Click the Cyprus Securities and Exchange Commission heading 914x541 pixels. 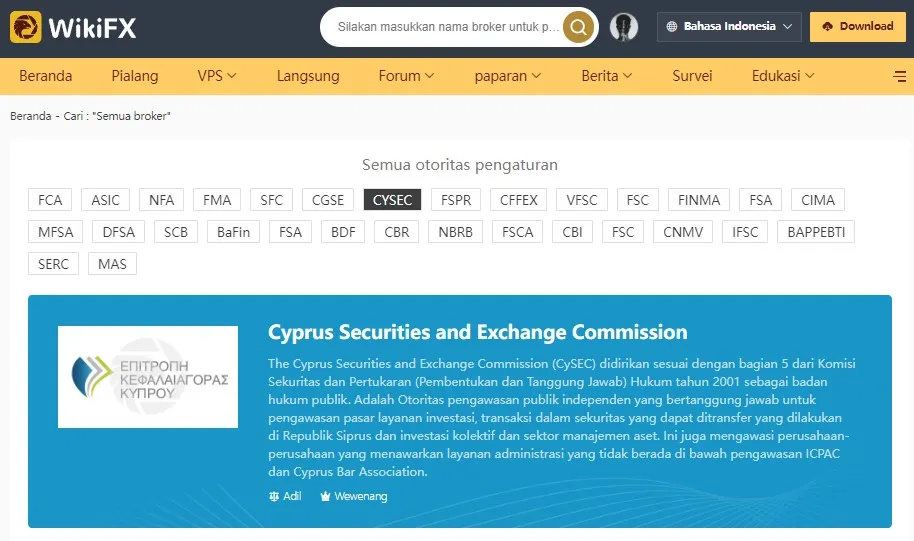pos(477,332)
